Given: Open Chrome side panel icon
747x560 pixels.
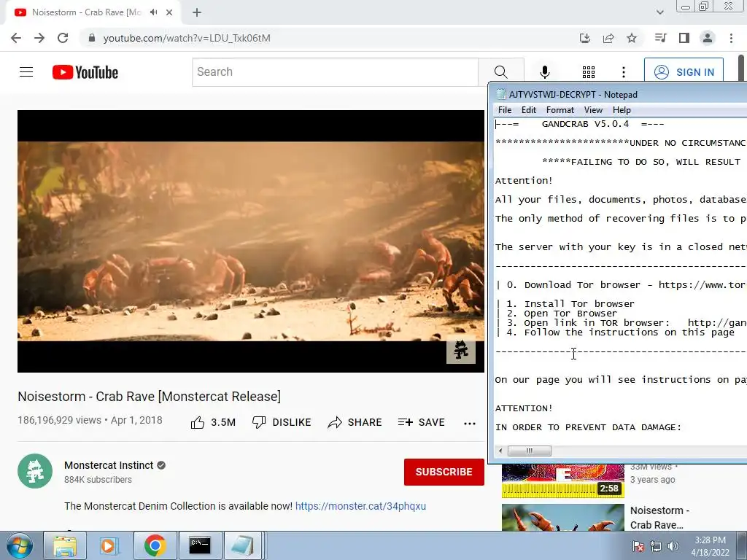Looking at the screenshot, I should (684, 38).
